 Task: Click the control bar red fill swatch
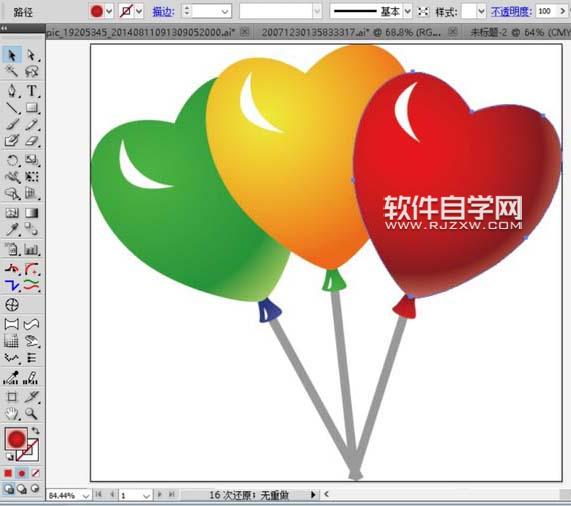(x=97, y=12)
